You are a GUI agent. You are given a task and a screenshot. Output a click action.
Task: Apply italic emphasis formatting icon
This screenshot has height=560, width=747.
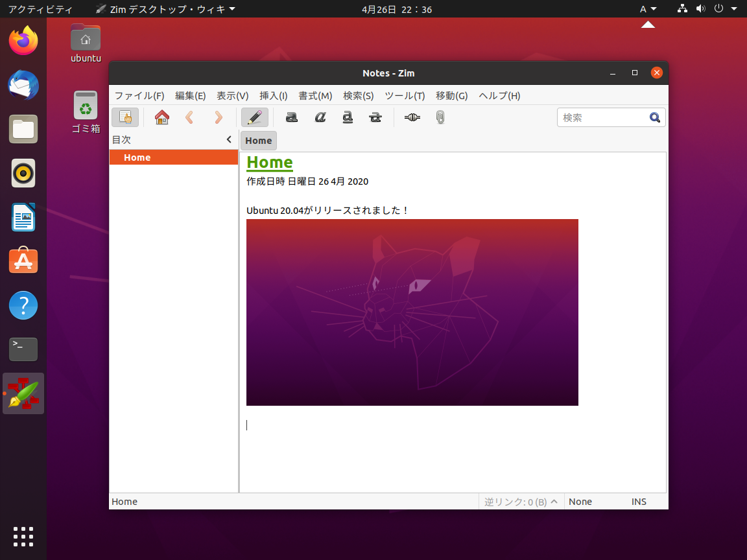tap(320, 117)
